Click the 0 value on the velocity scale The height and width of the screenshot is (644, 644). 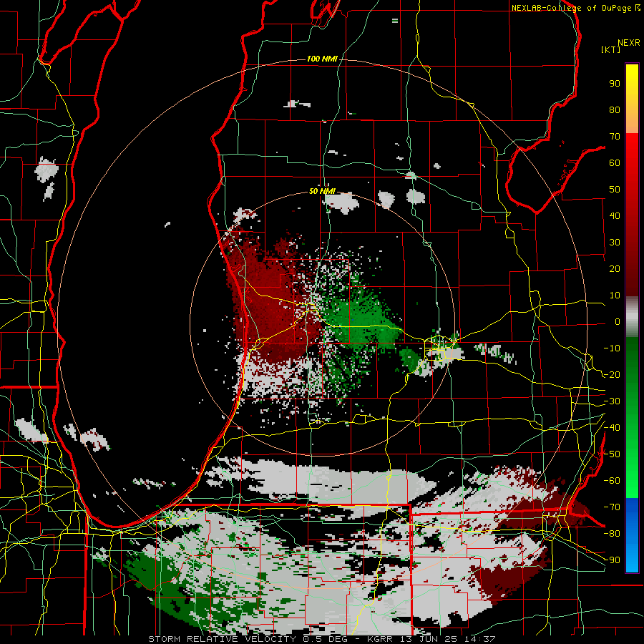(618, 322)
